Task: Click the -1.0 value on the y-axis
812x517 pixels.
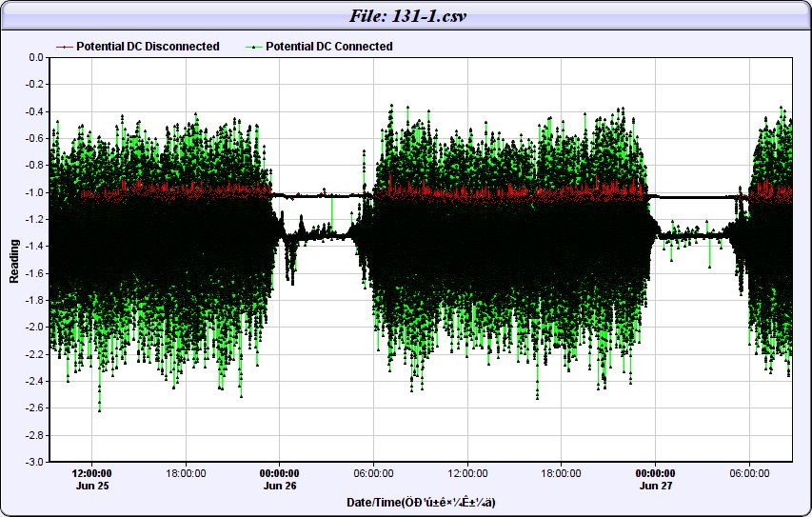Action: [x=34, y=192]
